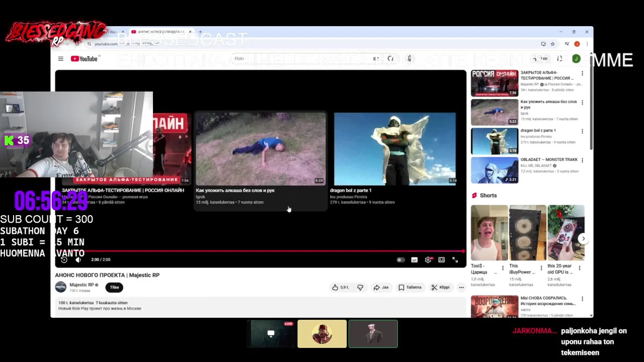Open options menu for dragon bol z sidebar video
This screenshot has height=362, width=644.
pyautogui.click(x=583, y=132)
